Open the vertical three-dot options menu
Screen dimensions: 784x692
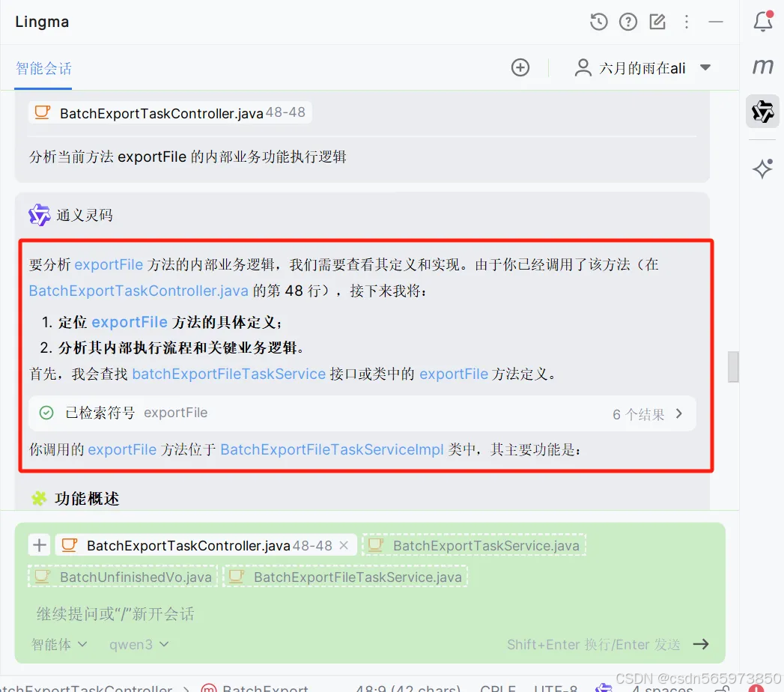tap(687, 22)
